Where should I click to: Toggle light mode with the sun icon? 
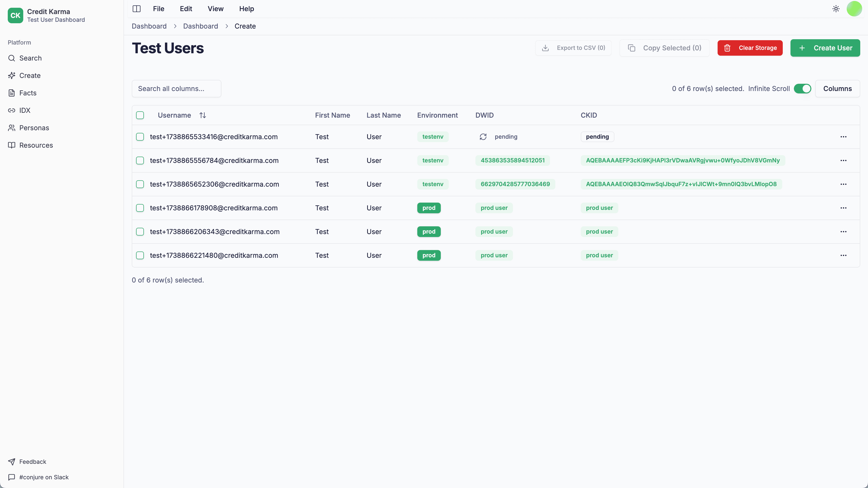tap(836, 8)
